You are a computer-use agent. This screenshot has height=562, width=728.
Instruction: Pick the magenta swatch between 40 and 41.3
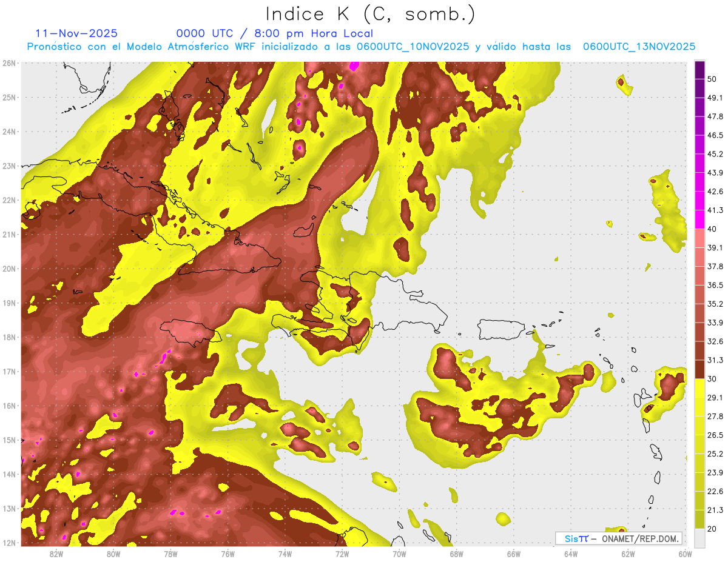coord(699,219)
